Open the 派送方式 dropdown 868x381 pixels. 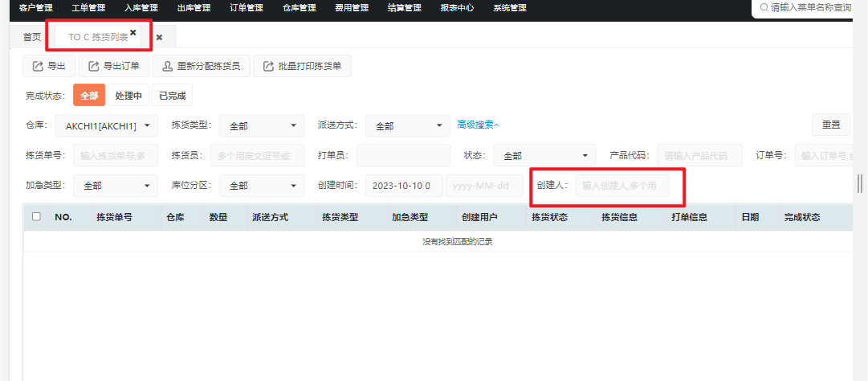[x=407, y=125]
